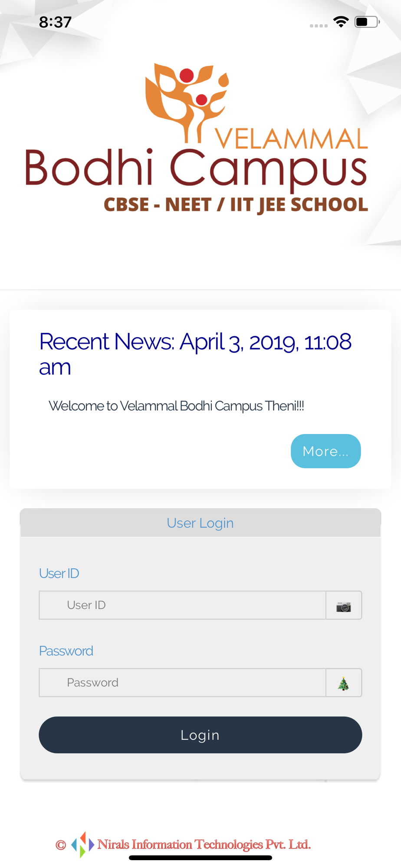Tap the copyright symbol in footer
This screenshot has width=401, height=868.
61,845
